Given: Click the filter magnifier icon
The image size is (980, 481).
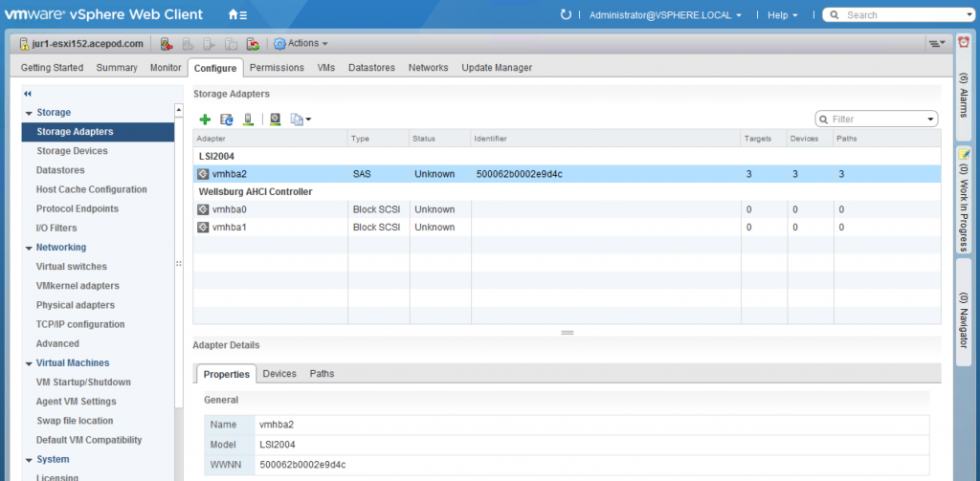Looking at the screenshot, I should point(824,120).
